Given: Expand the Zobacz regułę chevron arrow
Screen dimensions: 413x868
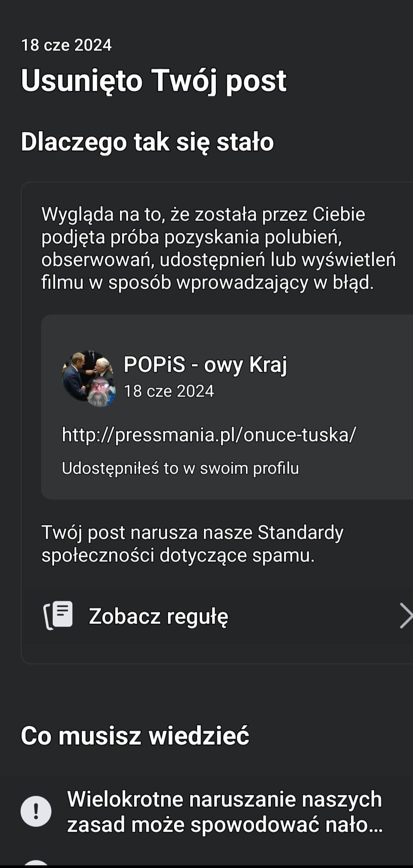Looking at the screenshot, I should pyautogui.click(x=405, y=616).
